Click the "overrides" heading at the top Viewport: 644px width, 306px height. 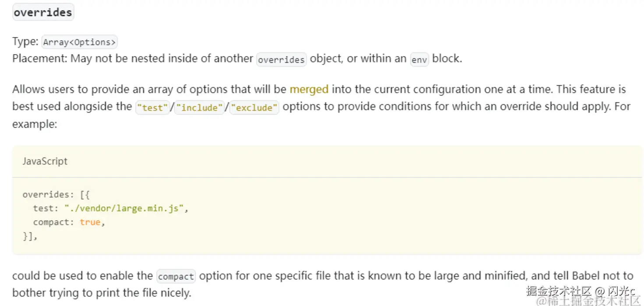coord(43,12)
